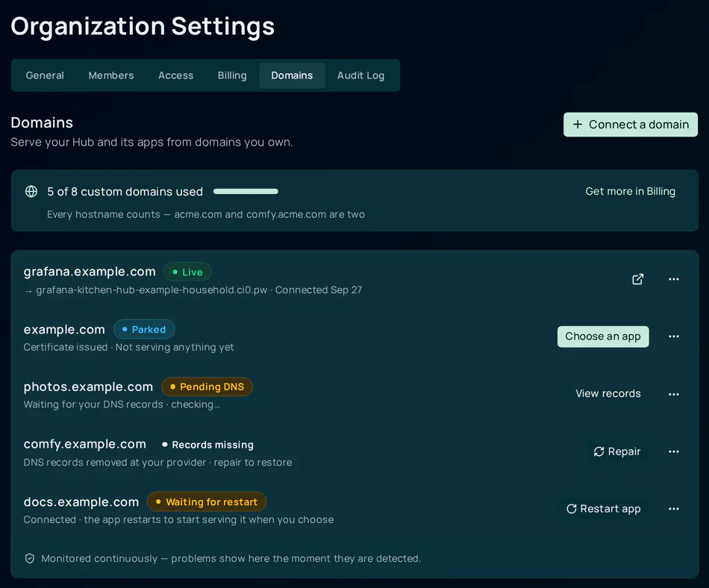Click the grafana-kitchen-hub-example-household.ci0.pw target text
This screenshot has height=588, width=709.
tap(152, 290)
